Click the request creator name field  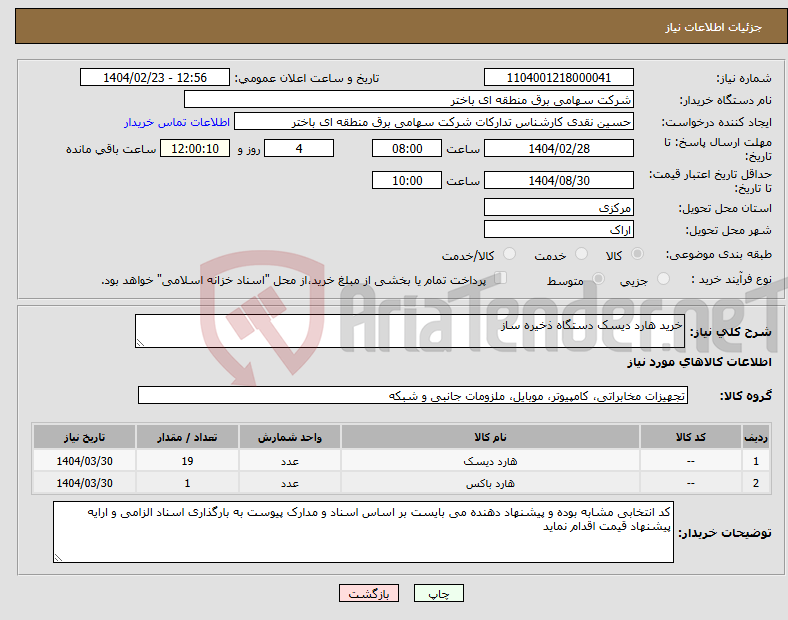pos(434,122)
